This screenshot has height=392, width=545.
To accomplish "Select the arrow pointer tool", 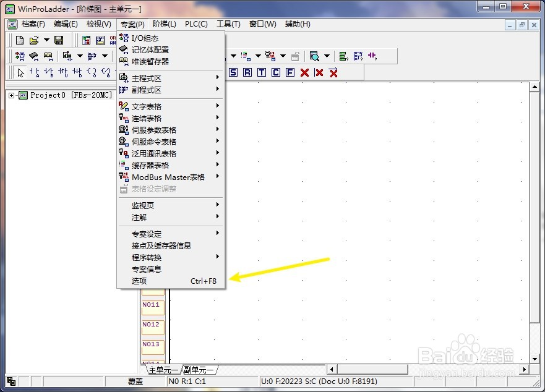I will click(x=21, y=72).
